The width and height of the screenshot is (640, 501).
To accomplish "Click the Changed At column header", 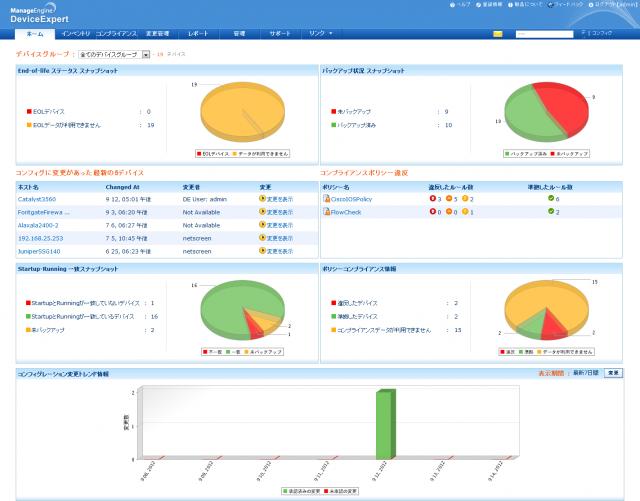I will 122,187.
